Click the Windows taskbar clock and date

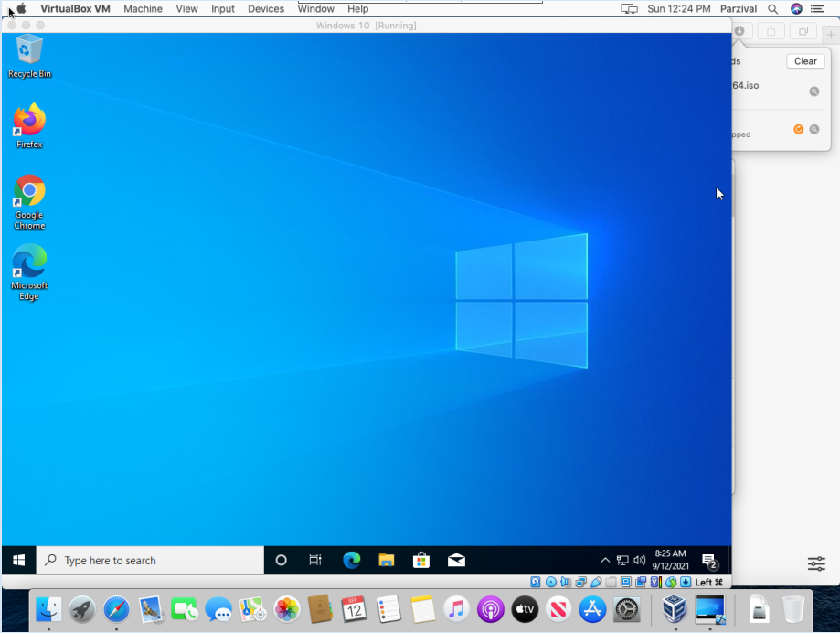pos(670,560)
